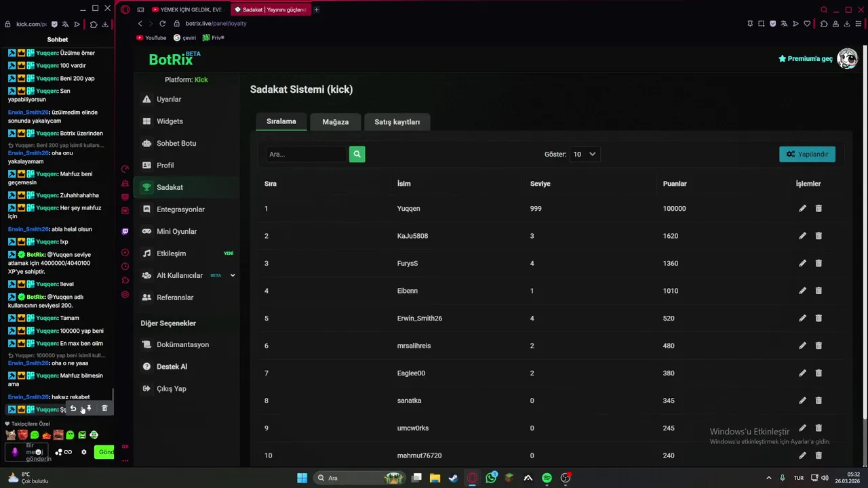This screenshot has width=868, height=488.
Task: Open YouTube bookmark in bookmarks bar
Action: [151, 38]
